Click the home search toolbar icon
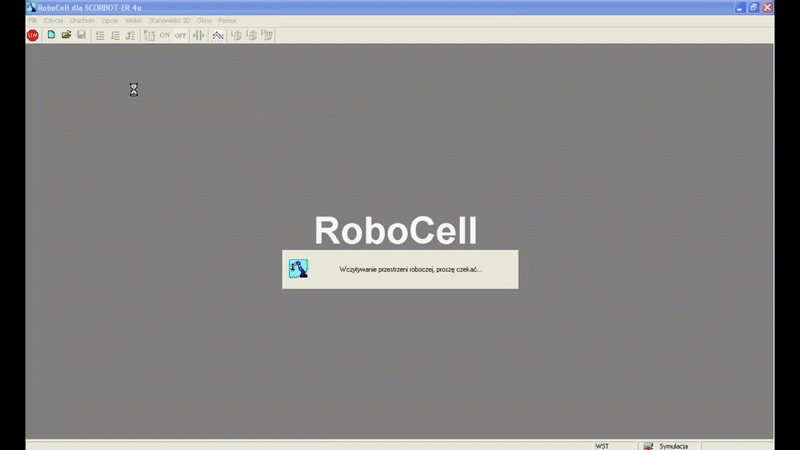800x450 pixels. click(x=149, y=35)
